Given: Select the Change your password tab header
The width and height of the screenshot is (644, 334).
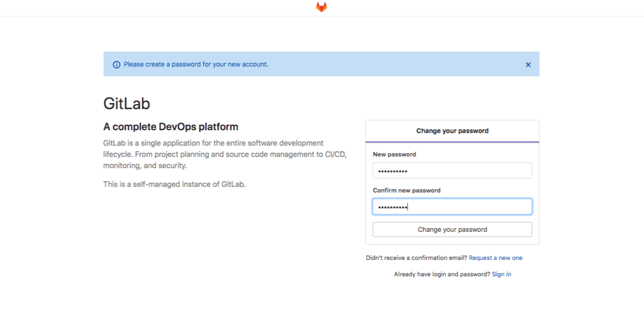Looking at the screenshot, I should click(452, 131).
